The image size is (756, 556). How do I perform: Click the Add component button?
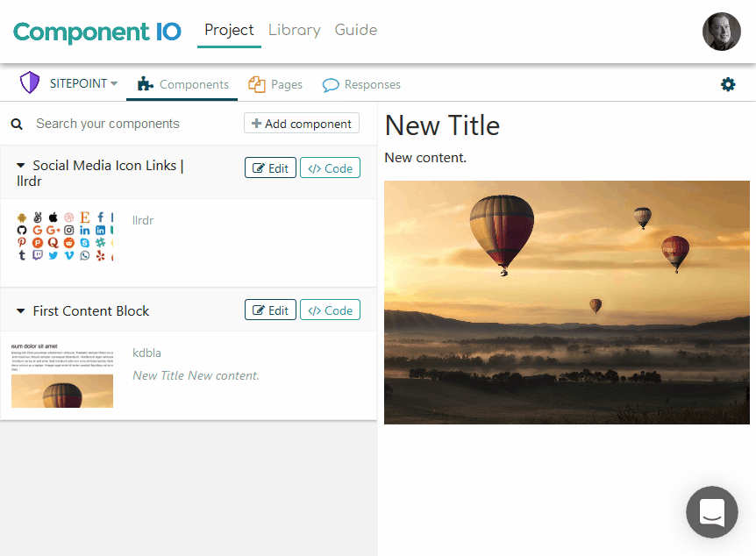(302, 124)
